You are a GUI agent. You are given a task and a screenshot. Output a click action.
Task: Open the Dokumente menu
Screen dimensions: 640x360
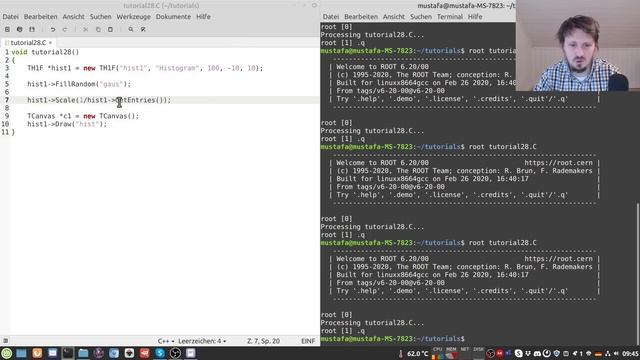(x=173, y=17)
